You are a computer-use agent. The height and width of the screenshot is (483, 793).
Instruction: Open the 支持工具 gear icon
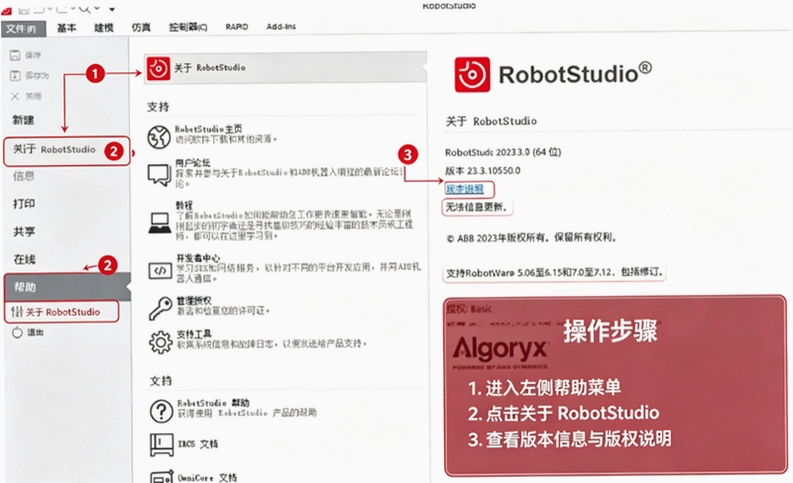tap(161, 342)
